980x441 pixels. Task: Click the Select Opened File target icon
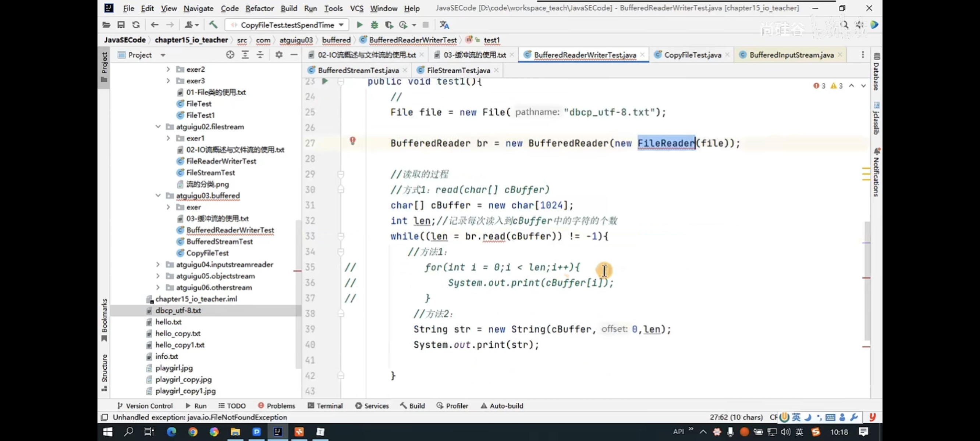point(230,55)
